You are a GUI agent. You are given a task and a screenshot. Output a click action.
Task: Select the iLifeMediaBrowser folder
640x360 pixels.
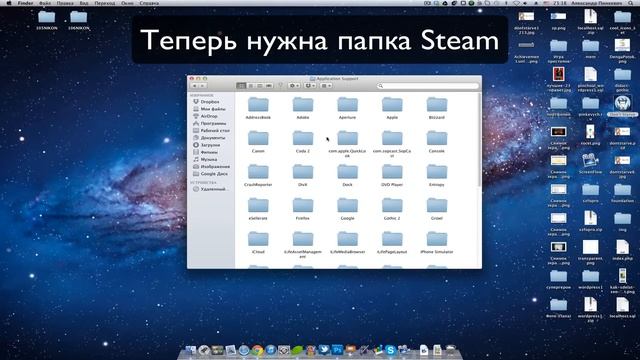(347, 242)
